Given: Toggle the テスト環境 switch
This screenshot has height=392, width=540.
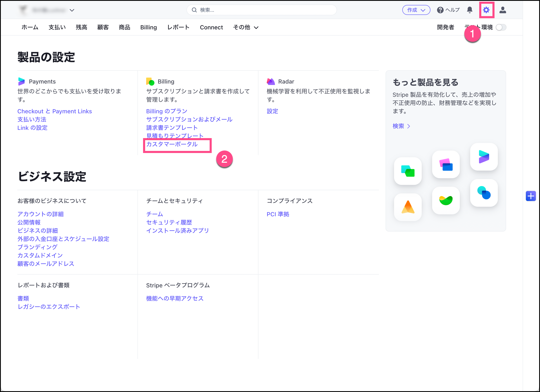Looking at the screenshot, I should tap(501, 27).
